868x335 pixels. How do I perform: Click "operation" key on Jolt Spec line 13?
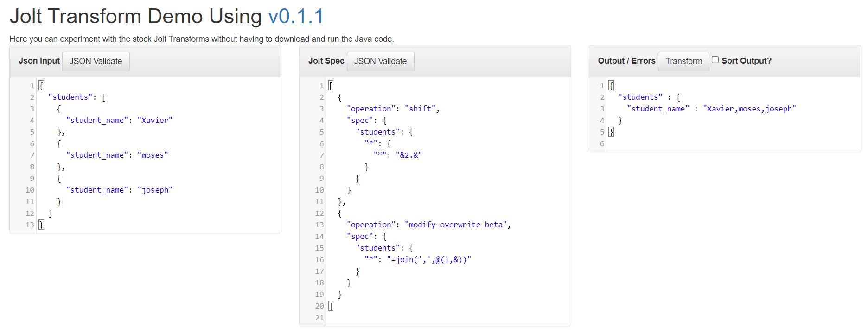371,225
